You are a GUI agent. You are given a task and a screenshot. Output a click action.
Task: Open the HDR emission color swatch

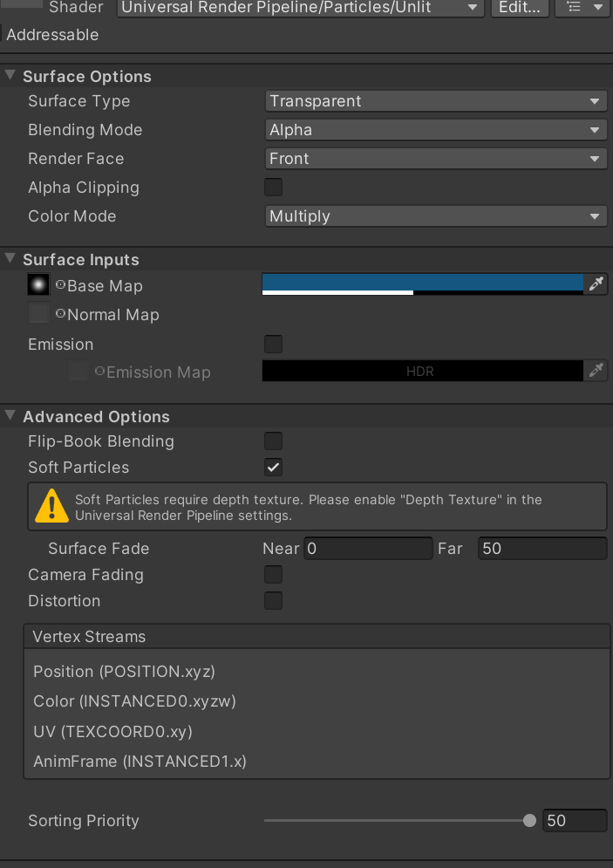[419, 371]
